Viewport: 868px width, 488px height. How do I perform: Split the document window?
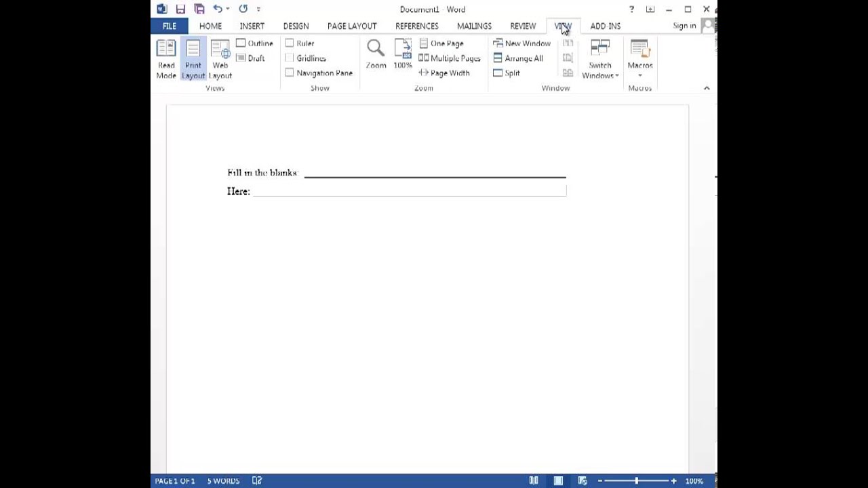tap(507, 73)
